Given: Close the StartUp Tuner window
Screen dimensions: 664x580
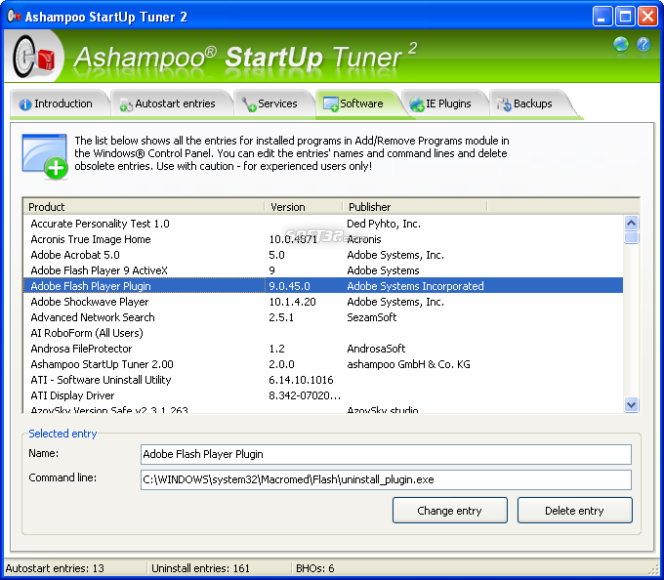Looking at the screenshot, I should coord(648,17).
